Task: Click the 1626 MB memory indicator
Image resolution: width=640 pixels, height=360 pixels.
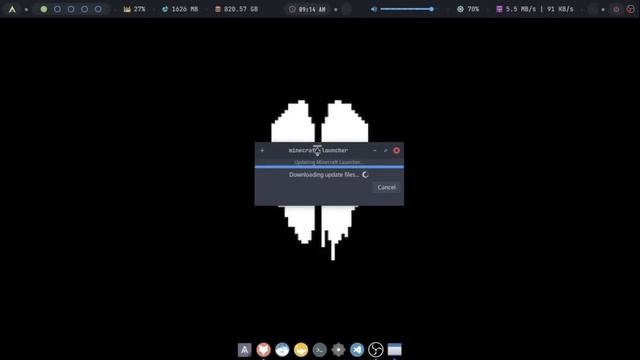Action: click(x=180, y=9)
